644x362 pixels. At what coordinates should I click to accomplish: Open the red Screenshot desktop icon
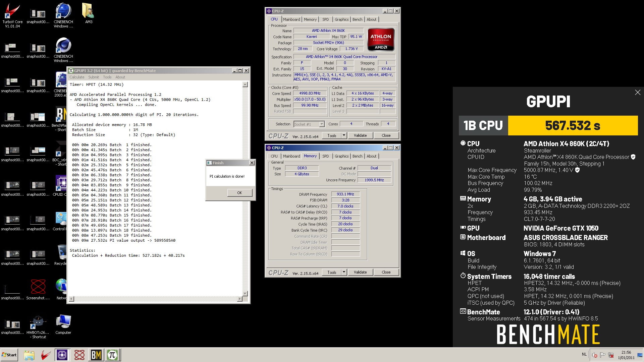[38, 289]
